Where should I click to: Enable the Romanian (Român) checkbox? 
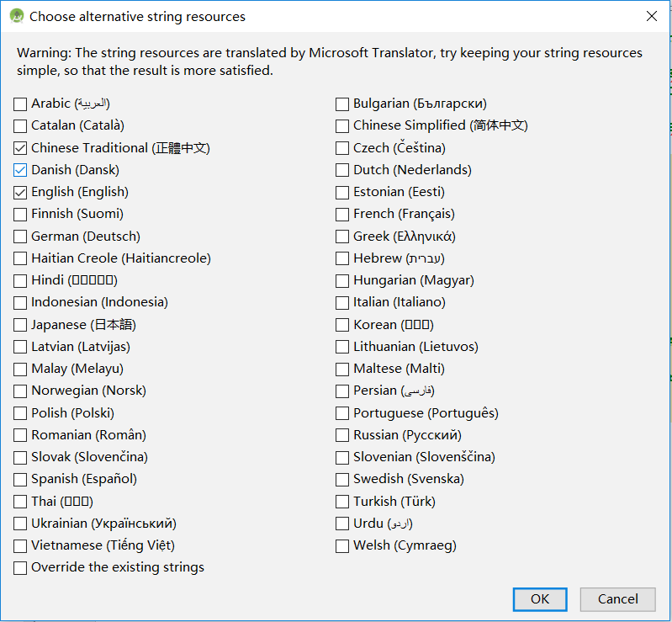pos(20,435)
